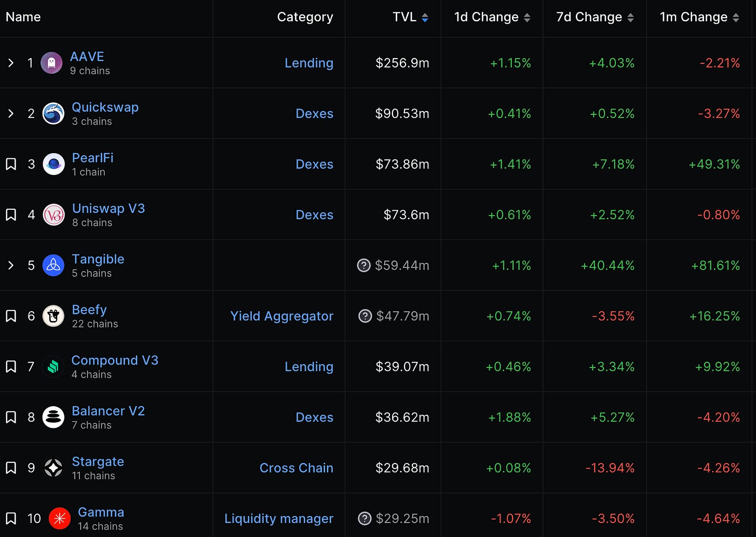Open Cross Chain category link
This screenshot has height=537, width=756.
click(x=296, y=468)
